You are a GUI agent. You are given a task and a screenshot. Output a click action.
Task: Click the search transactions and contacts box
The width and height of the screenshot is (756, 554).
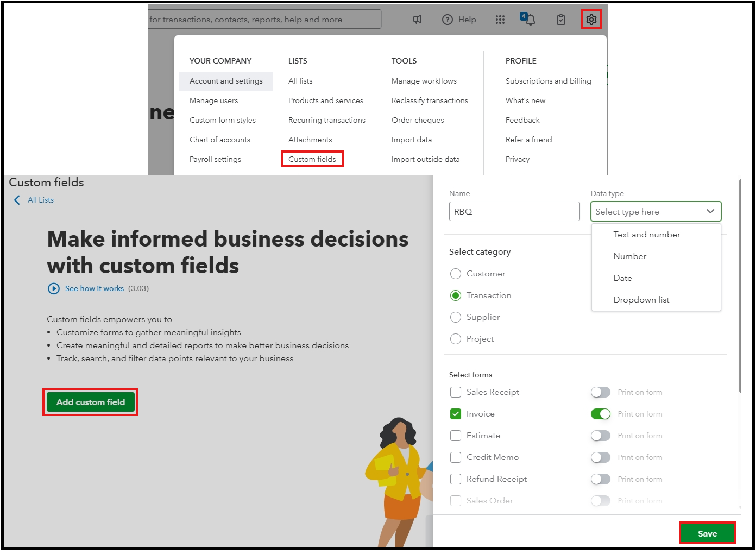(x=264, y=19)
